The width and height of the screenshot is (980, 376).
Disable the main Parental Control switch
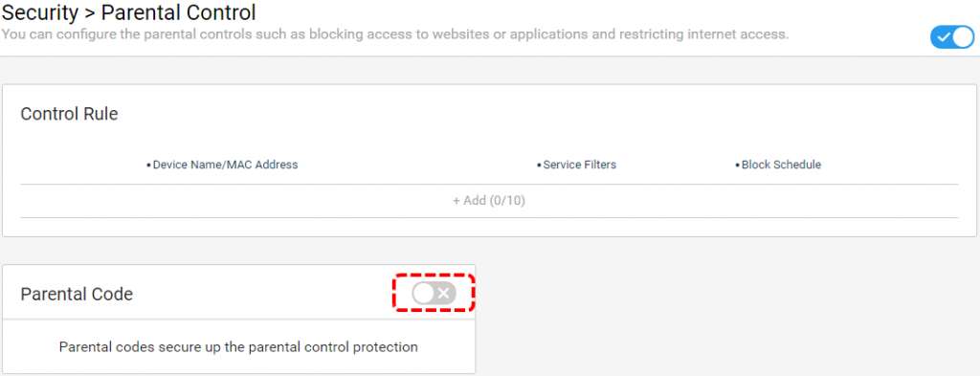point(952,37)
